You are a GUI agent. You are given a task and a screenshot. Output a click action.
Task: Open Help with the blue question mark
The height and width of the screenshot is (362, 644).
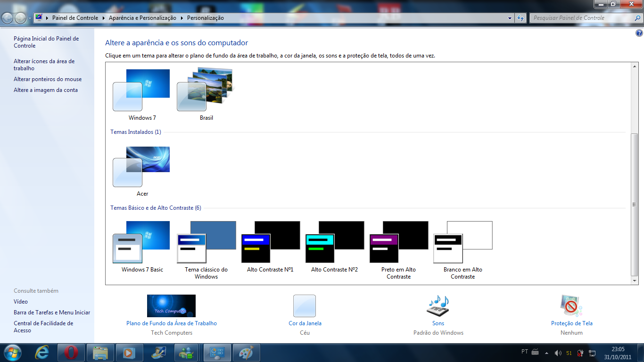(639, 33)
